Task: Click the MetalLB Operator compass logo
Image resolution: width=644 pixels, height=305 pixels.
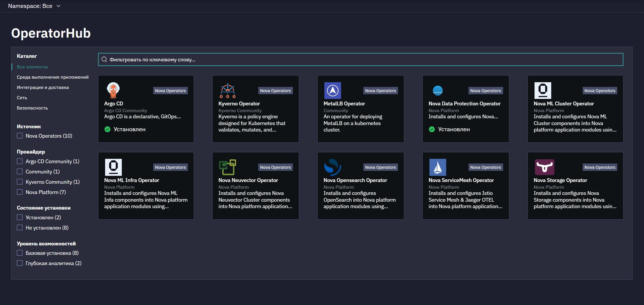Action: [333, 90]
